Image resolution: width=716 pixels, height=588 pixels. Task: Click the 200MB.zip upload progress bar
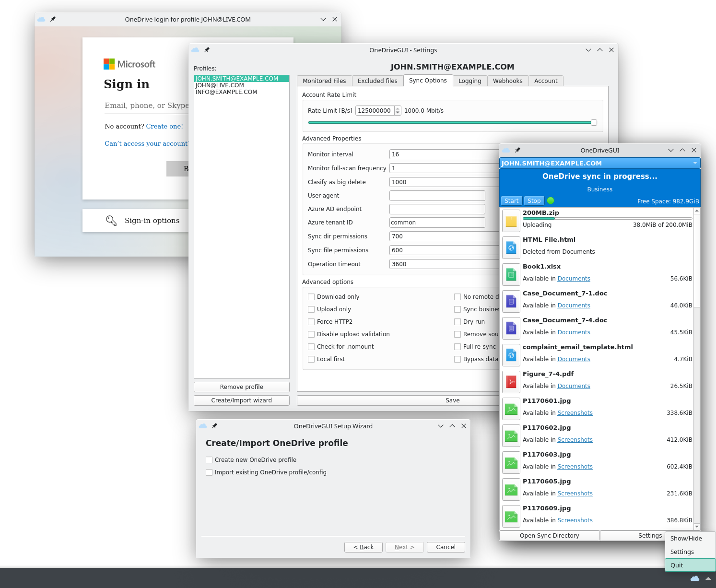coord(607,218)
